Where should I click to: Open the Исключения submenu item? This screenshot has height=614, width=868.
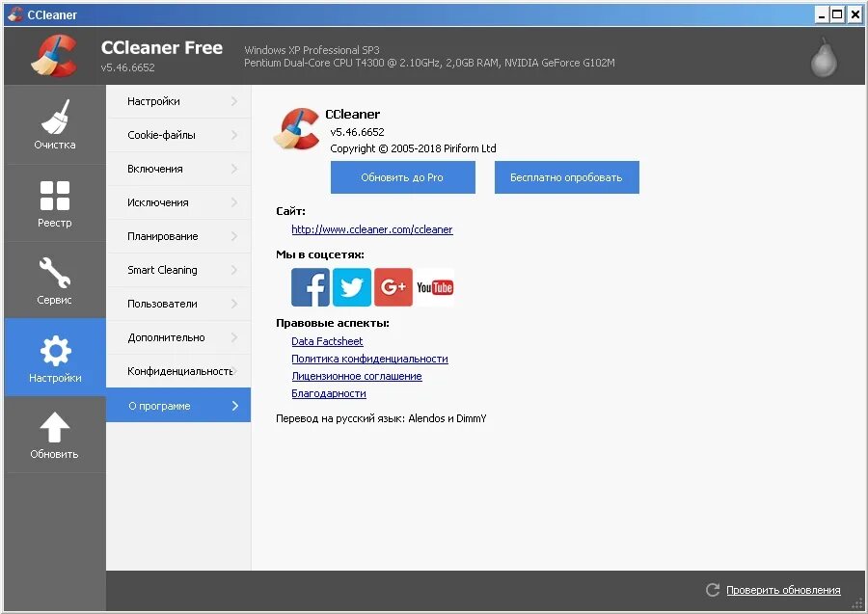point(178,202)
